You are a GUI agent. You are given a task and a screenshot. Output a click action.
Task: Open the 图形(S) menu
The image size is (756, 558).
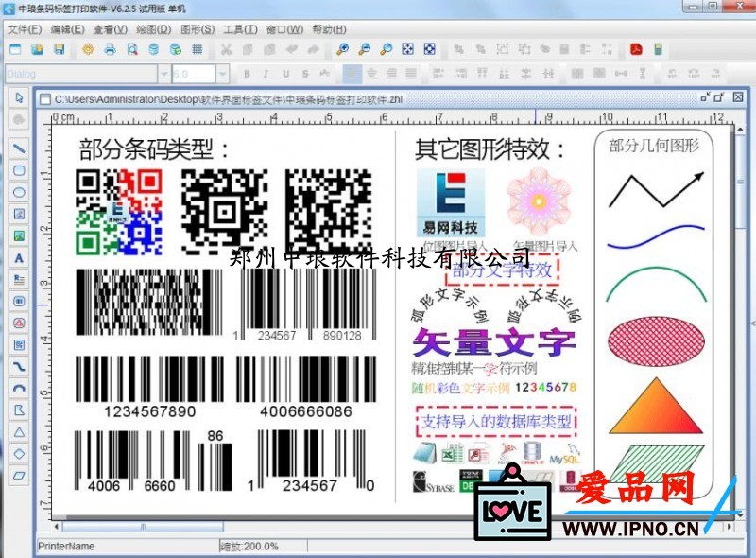(x=198, y=29)
